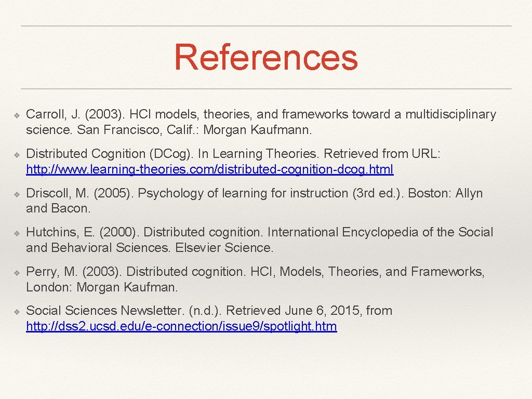Click the Driscoll 2005 citation text
The width and height of the screenshot is (532, 399).
pyautogui.click(x=255, y=201)
